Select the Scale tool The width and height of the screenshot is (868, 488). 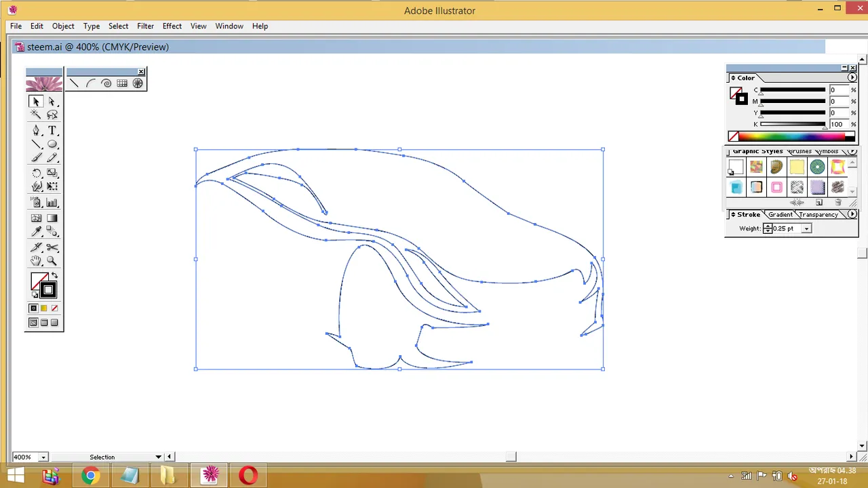(52, 173)
